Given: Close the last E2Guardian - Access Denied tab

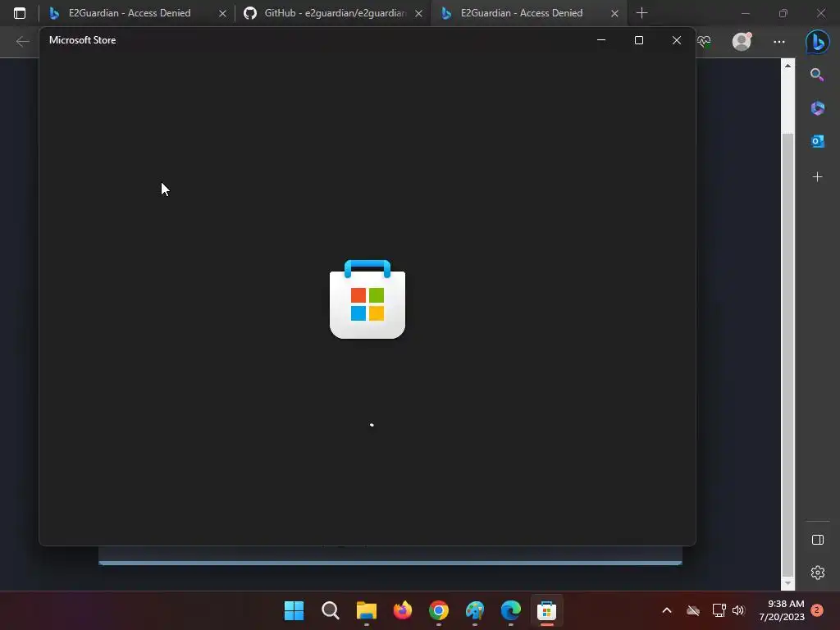Looking at the screenshot, I should (x=615, y=13).
